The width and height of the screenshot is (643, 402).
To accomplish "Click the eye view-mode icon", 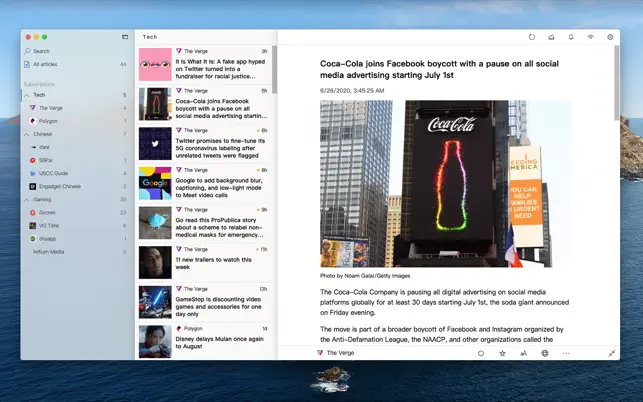I will 590,37.
